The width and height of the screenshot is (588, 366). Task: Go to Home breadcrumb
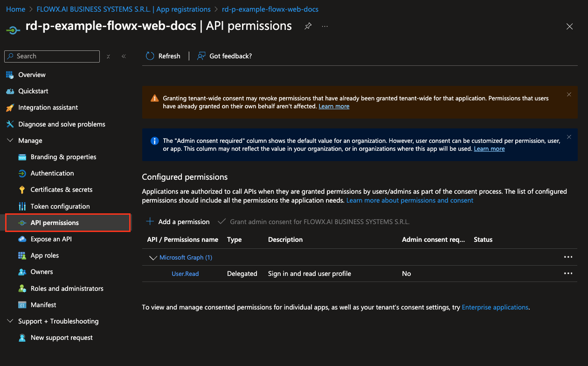pyautogui.click(x=15, y=9)
